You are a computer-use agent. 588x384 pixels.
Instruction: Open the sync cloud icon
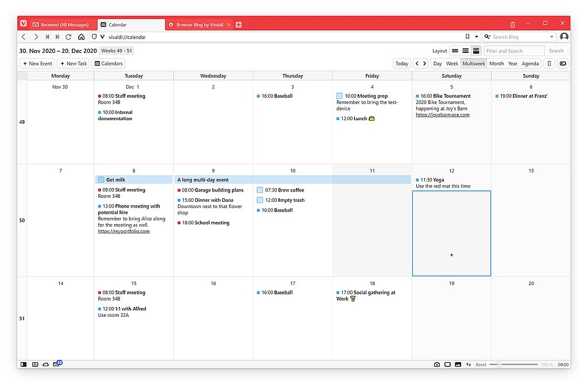point(46,364)
